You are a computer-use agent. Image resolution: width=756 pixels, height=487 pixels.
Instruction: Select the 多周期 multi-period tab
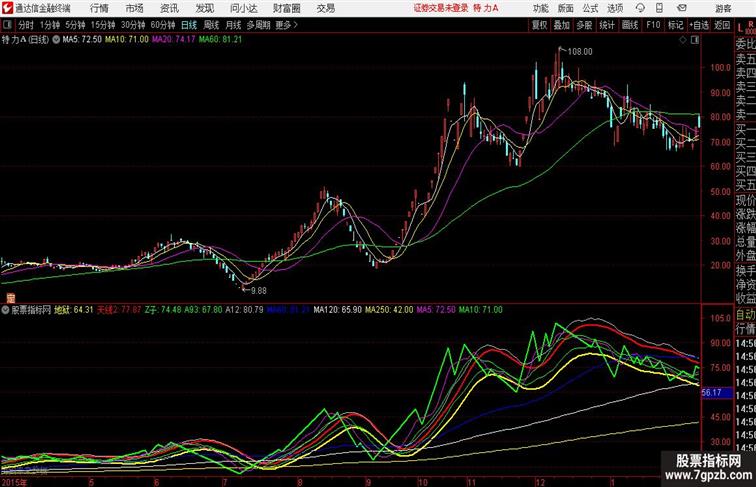pos(258,25)
